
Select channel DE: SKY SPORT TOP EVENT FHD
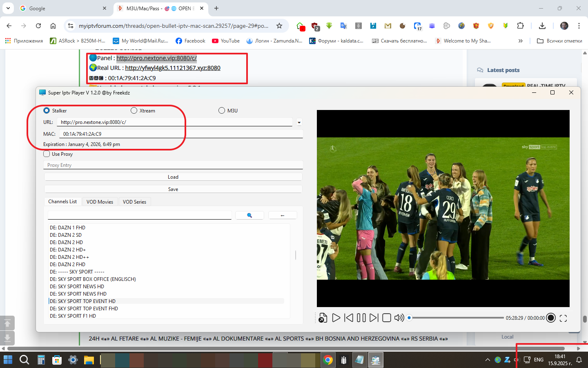coord(84,309)
